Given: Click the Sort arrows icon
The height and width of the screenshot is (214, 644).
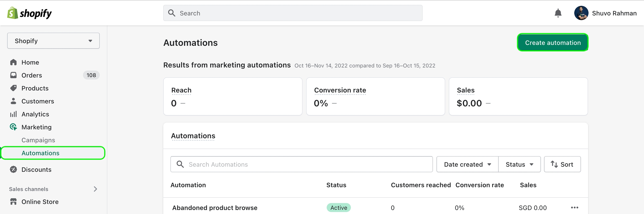Looking at the screenshot, I should 554,164.
